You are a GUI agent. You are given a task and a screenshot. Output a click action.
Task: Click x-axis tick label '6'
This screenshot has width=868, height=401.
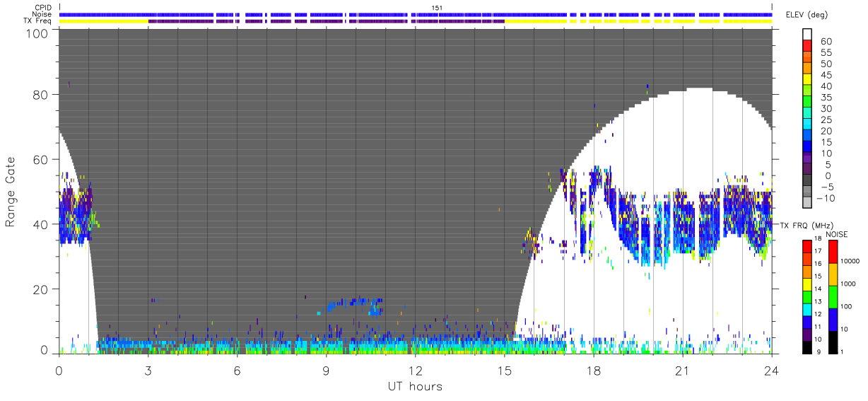[237, 370]
